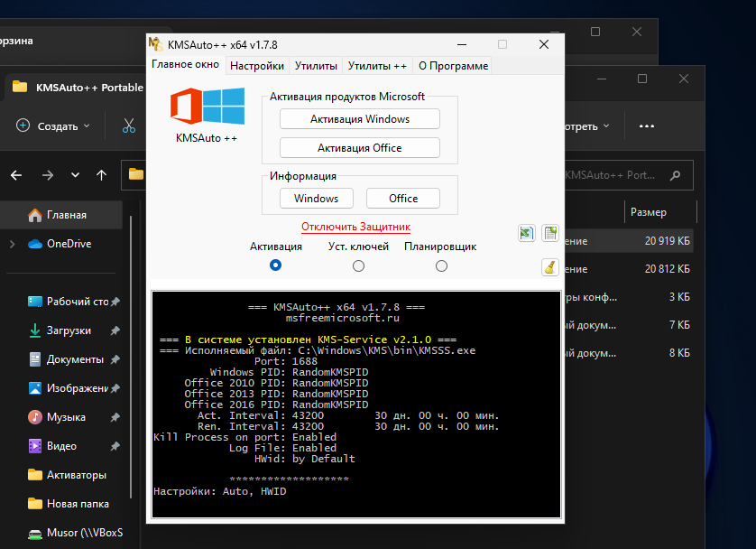Expand the OneDrive tree node

pos(13,244)
